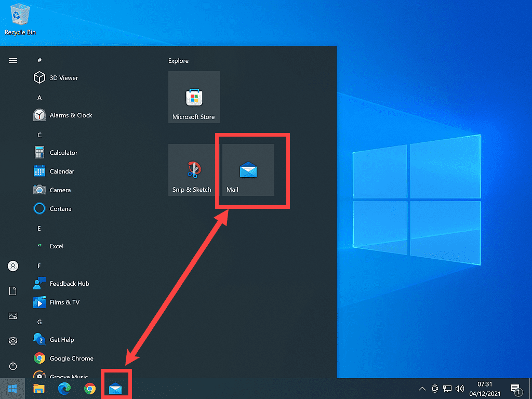Click the volume speaker icon
Viewport: 532px width, 399px height.
point(459,389)
